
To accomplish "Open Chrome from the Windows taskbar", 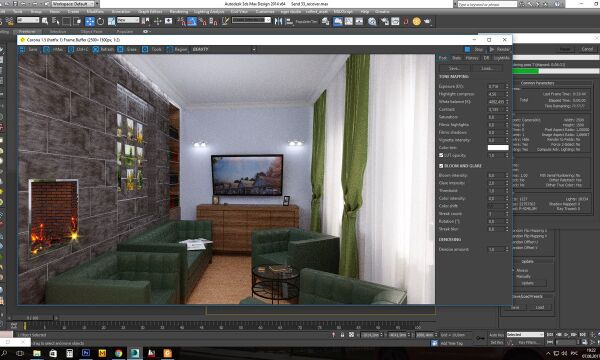I will click(118, 353).
